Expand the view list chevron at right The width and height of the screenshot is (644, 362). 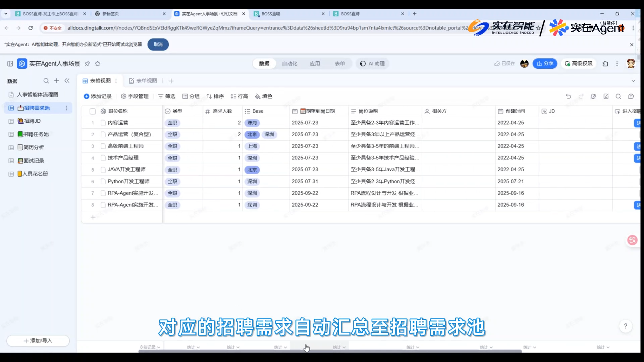tap(633, 81)
